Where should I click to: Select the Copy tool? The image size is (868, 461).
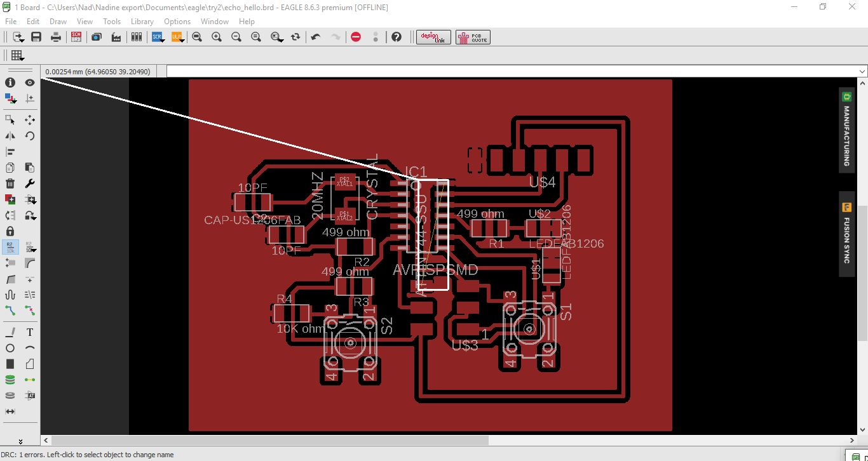point(10,168)
